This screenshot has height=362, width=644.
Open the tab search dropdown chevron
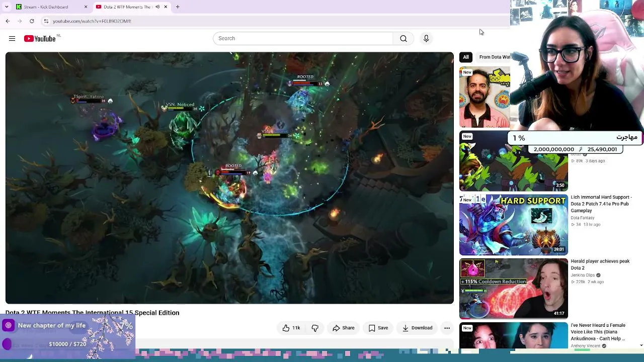pos(7,7)
